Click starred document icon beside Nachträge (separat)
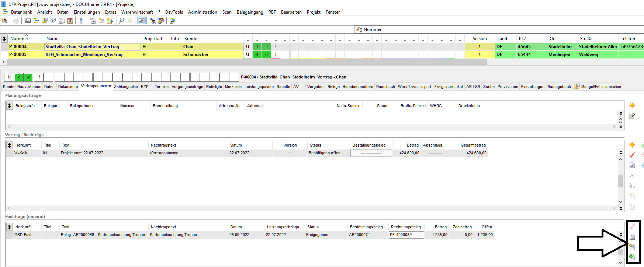This screenshot has height=267, width=644. (632, 247)
